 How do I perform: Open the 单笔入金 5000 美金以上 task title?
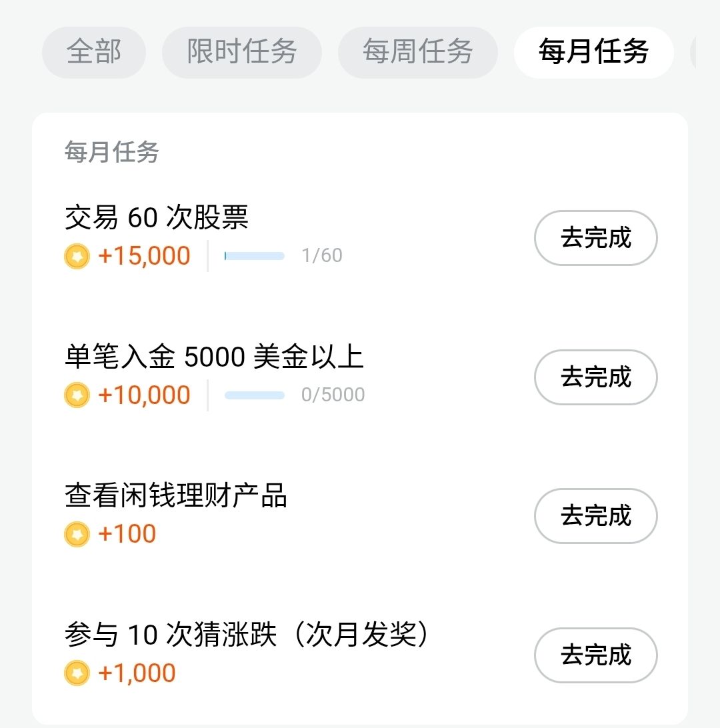(214, 357)
